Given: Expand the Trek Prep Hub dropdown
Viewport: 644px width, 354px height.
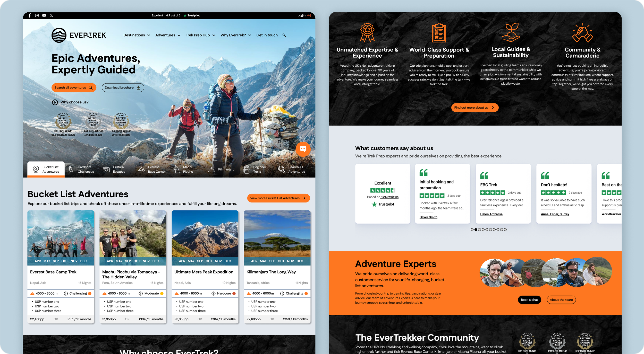Looking at the screenshot, I should [x=200, y=35].
